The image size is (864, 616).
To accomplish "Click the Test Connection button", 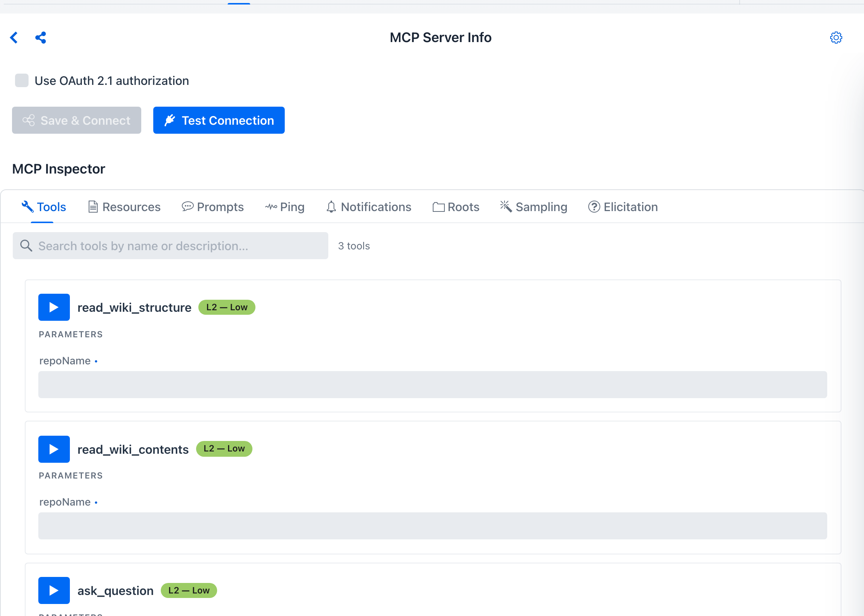I will point(219,120).
